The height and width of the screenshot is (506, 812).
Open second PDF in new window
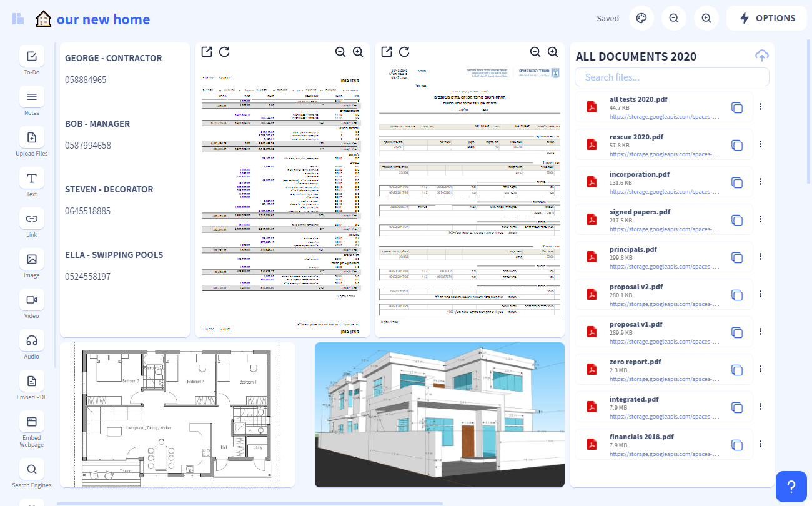[387, 52]
